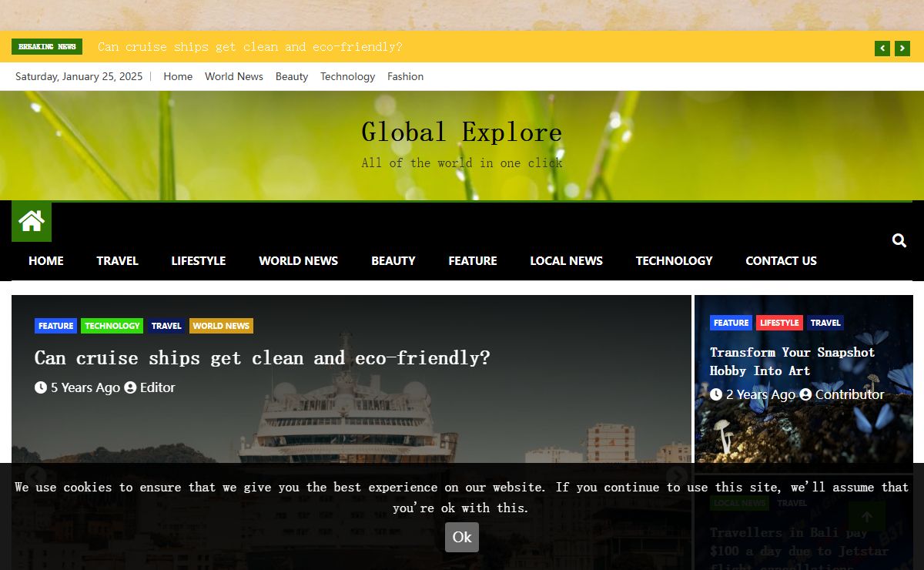
Task: Click red LIFESTYLE tag on Snapshot article
Action: (x=779, y=323)
